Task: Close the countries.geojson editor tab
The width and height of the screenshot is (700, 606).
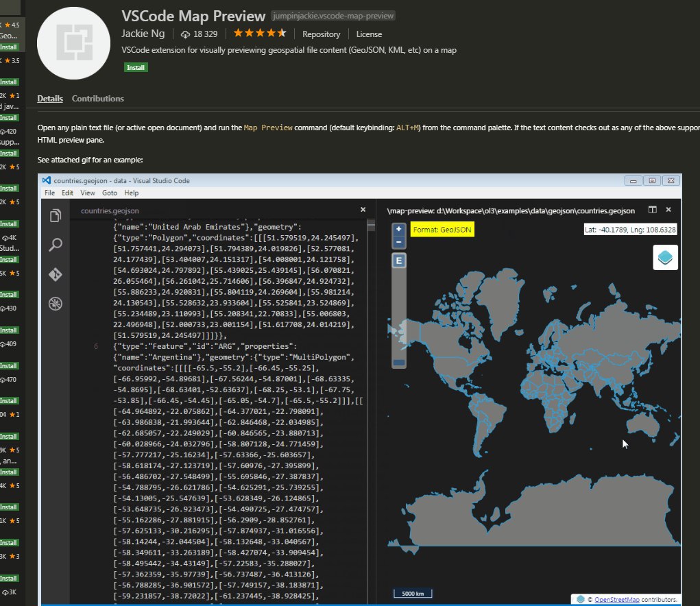Action: coord(363,209)
